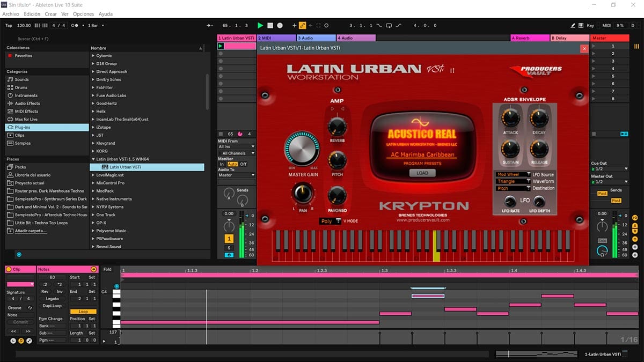Viewport: 644px width, 362px height.
Task: Click the Tap tempo button
Action: pyautogui.click(x=9, y=25)
